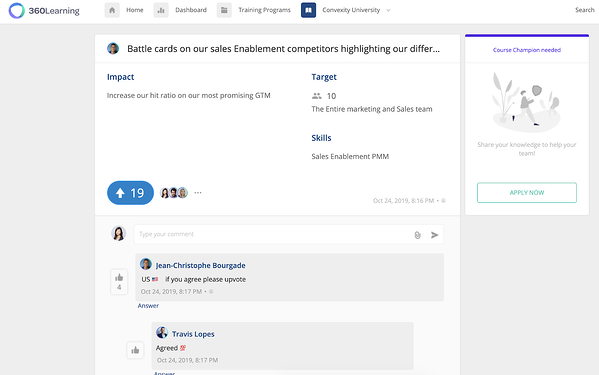Click the current user avatar by comment box

[118, 233]
